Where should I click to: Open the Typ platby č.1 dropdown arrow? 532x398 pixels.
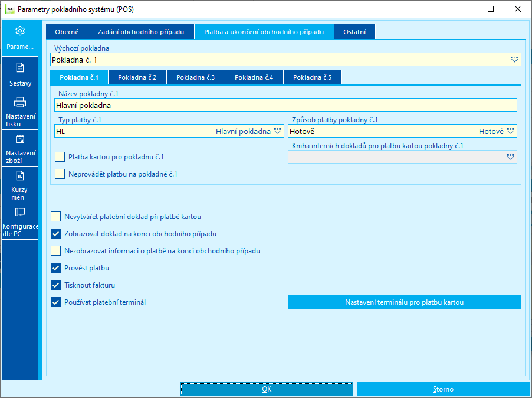[278, 131]
